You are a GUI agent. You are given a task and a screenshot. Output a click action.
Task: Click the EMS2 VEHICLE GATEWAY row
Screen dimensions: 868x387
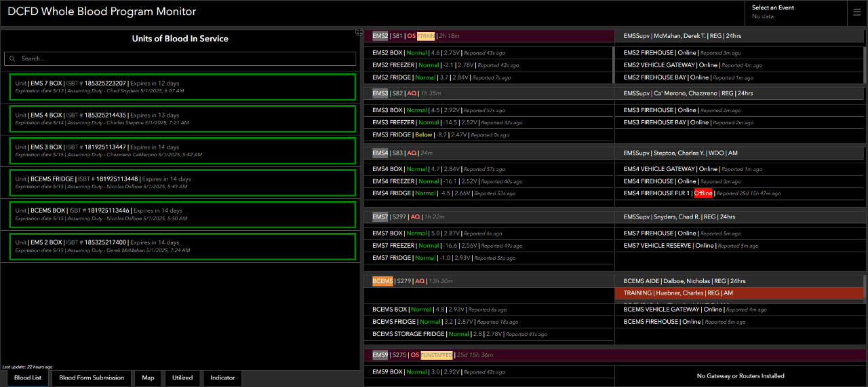click(x=741, y=65)
